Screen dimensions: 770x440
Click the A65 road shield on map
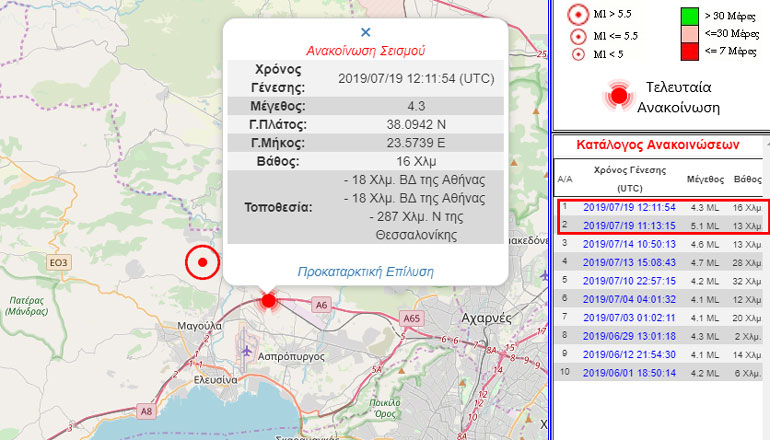tap(412, 319)
